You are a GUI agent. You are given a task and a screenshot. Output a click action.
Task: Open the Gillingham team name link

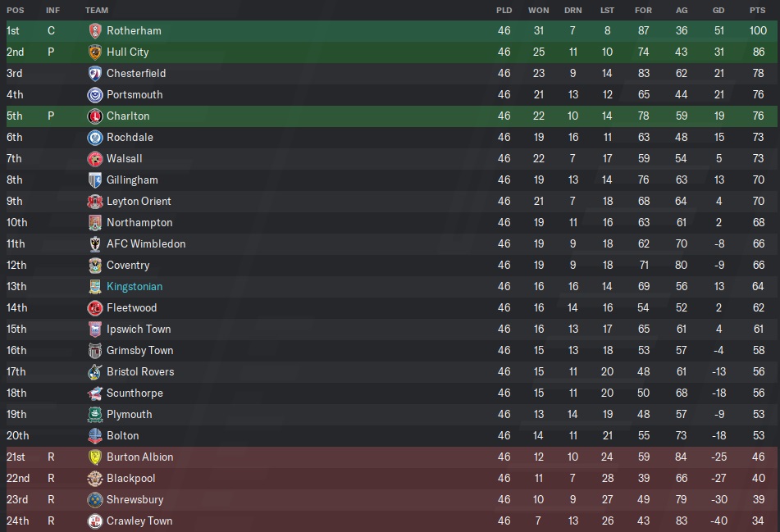pyautogui.click(x=132, y=180)
